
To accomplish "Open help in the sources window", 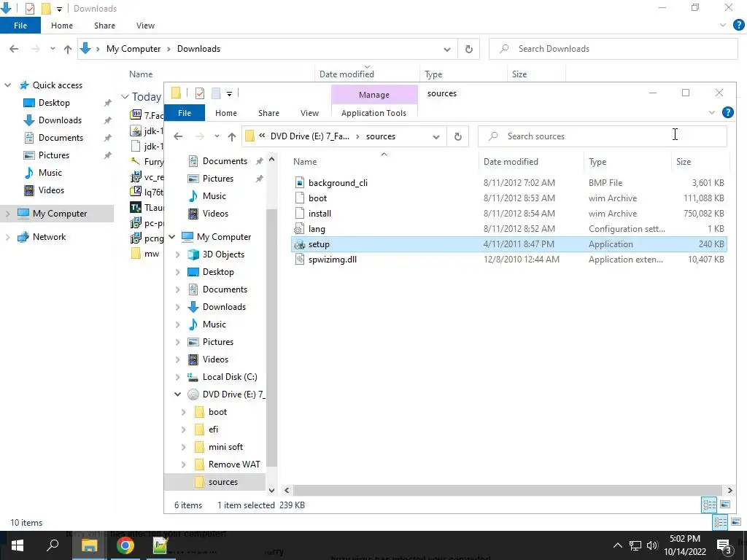I will coord(727,112).
